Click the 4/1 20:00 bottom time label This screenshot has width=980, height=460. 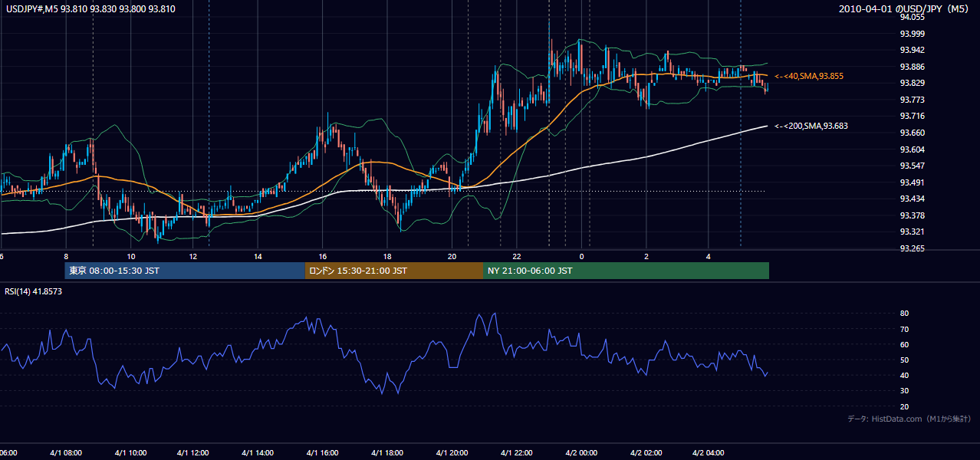[452, 453]
